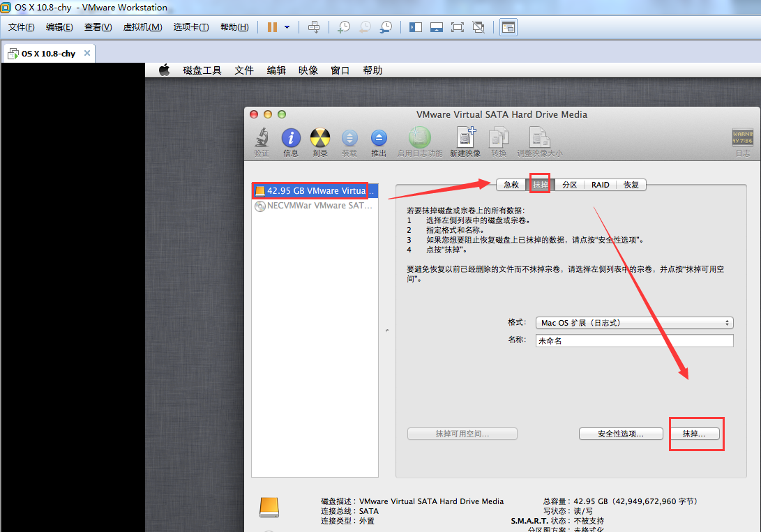Image resolution: width=761 pixels, height=532 pixels.
Task: Close the OS X 10.8-chy tab
Action: coord(87,53)
